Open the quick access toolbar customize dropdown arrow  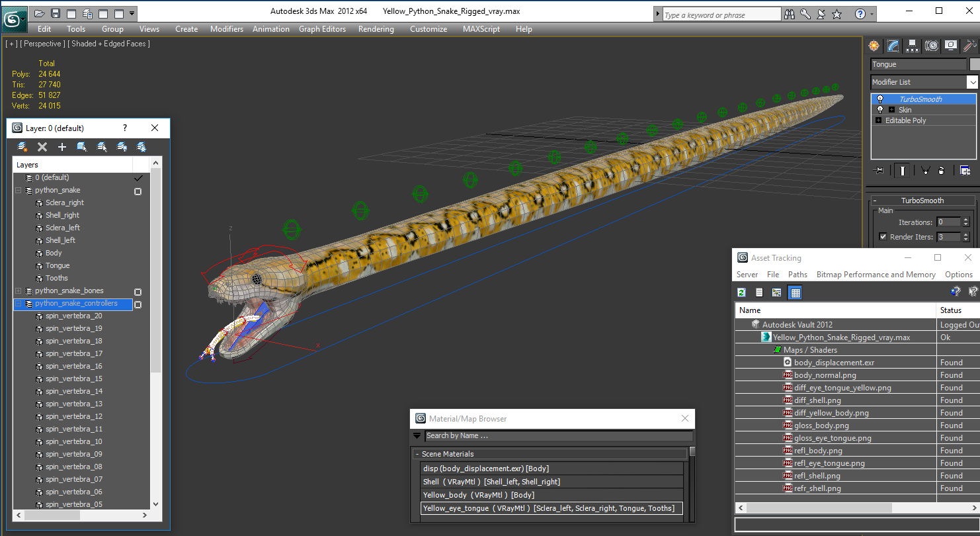133,13
